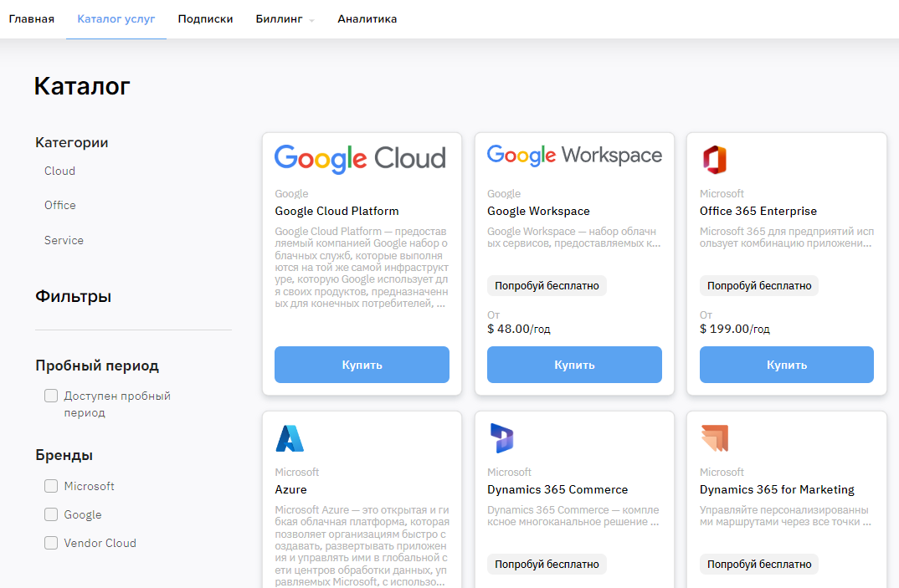Open the Биллинг menu
This screenshot has height=588, width=899.
280,19
